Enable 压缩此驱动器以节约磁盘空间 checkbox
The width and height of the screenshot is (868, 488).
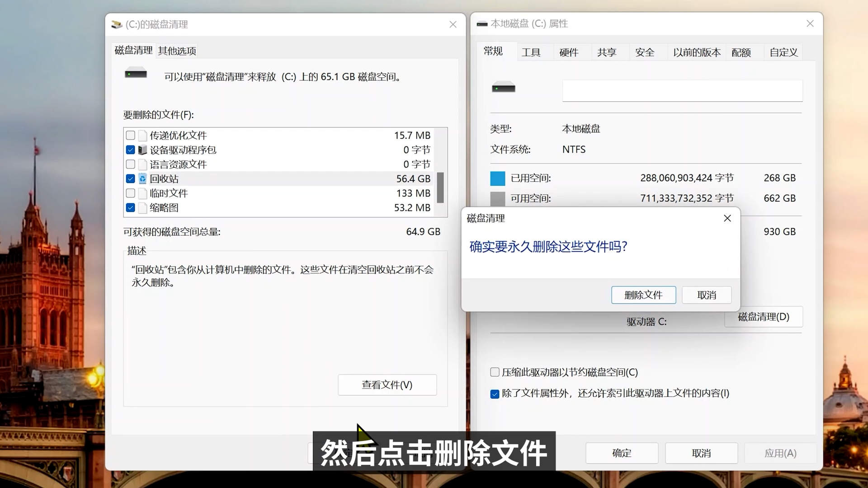pos(495,372)
